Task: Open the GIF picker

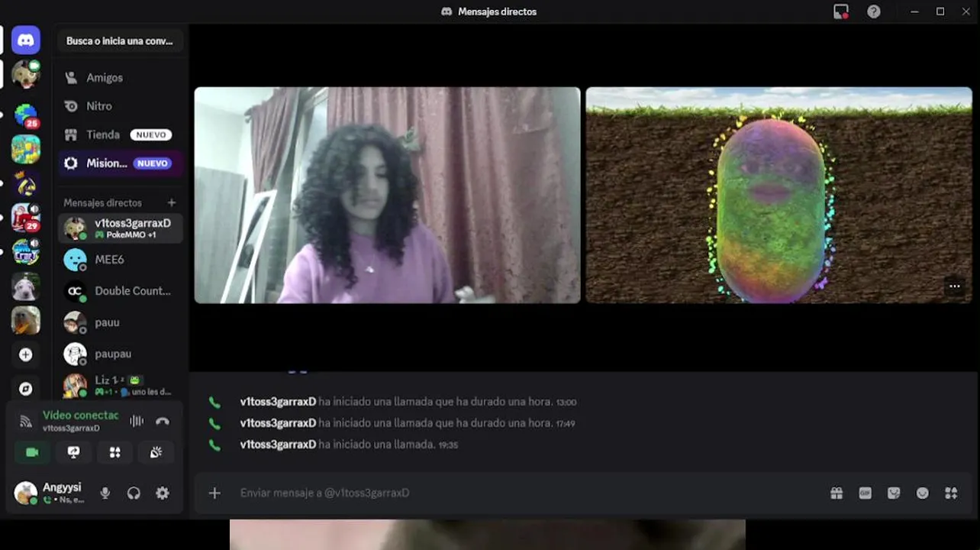Action: point(865,493)
